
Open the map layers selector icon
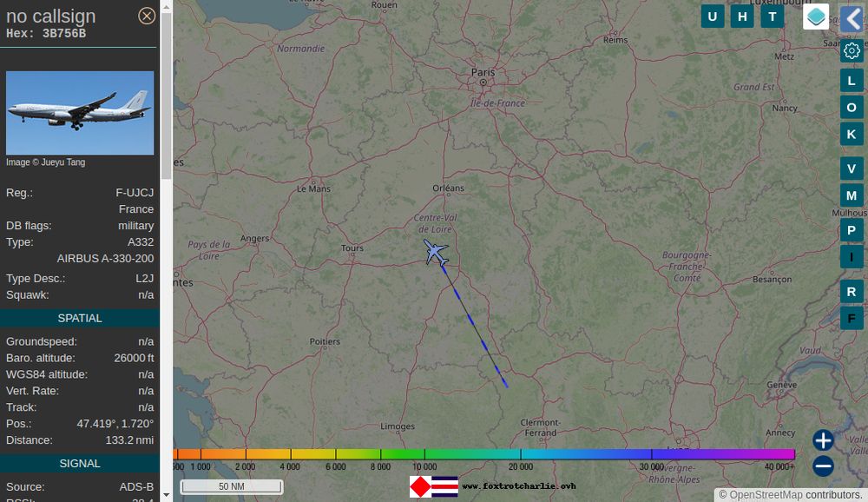[816, 17]
